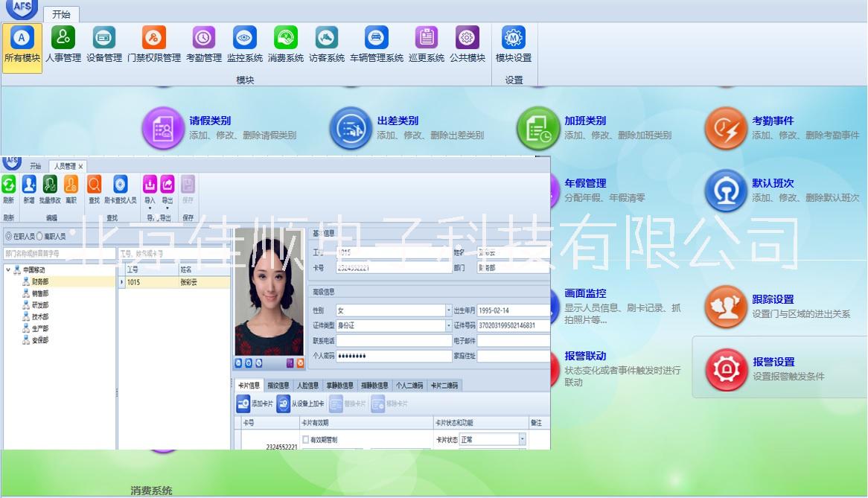
Task: Collapse the 中国移动 tree node
Action: [x=8, y=270]
